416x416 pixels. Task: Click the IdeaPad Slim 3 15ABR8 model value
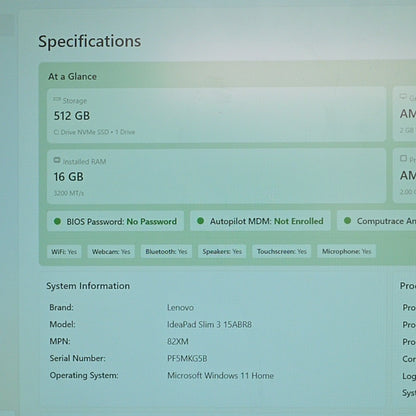209,324
